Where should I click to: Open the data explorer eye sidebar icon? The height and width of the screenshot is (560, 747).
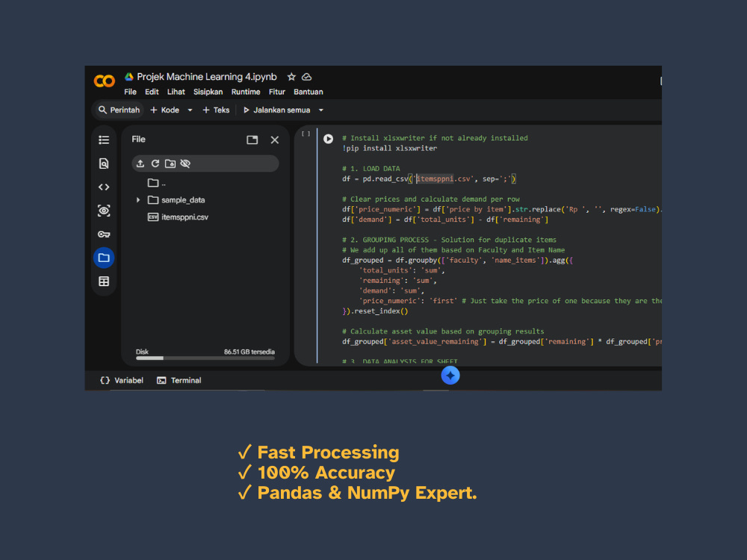point(104,211)
